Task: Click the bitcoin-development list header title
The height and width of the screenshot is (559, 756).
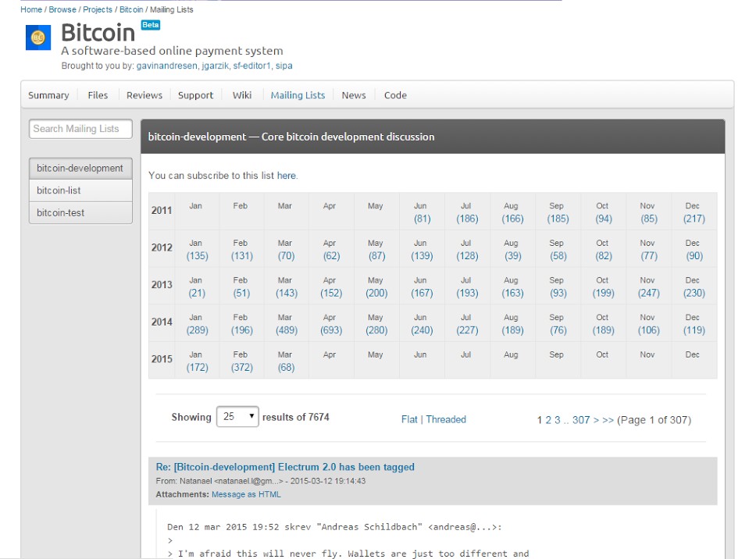Action: pyautogui.click(x=291, y=137)
